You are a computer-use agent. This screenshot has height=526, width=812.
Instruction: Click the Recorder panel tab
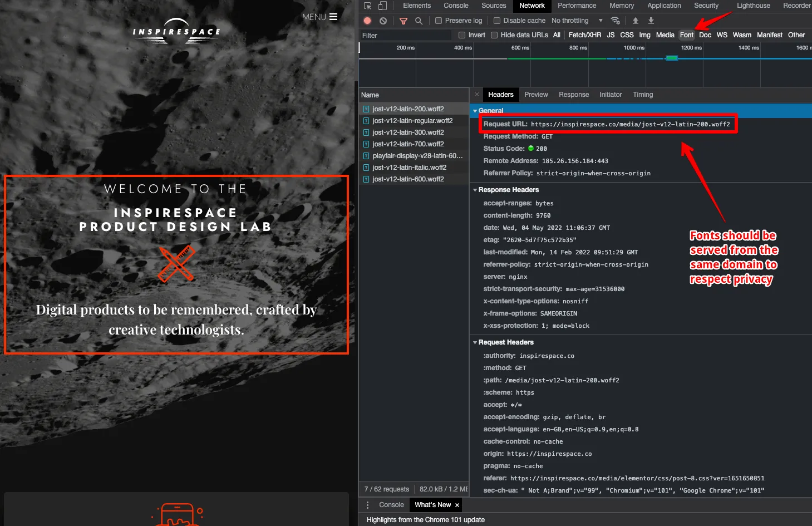(x=796, y=6)
